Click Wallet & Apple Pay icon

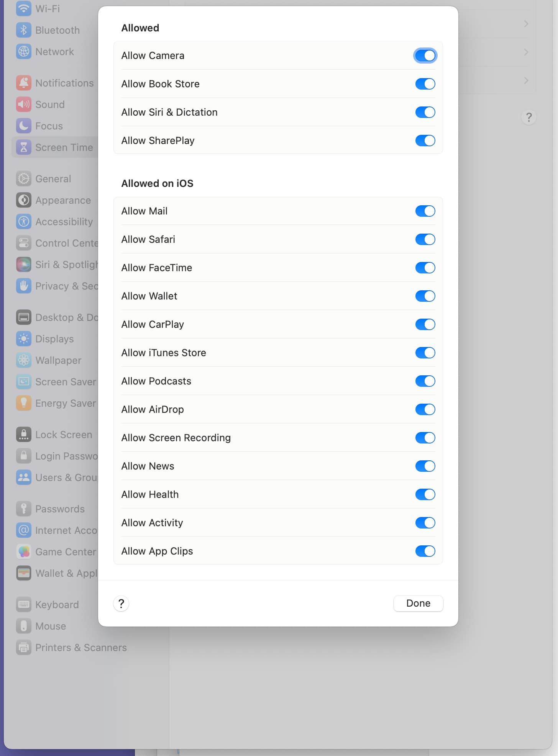[x=24, y=573]
